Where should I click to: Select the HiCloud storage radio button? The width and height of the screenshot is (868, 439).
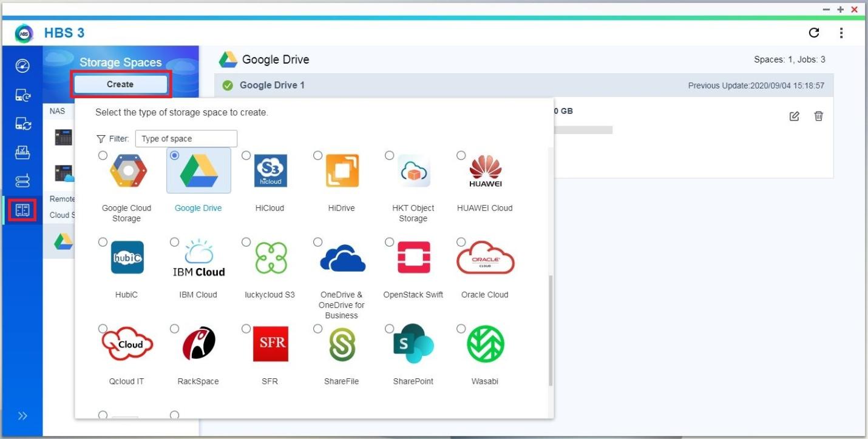246,155
